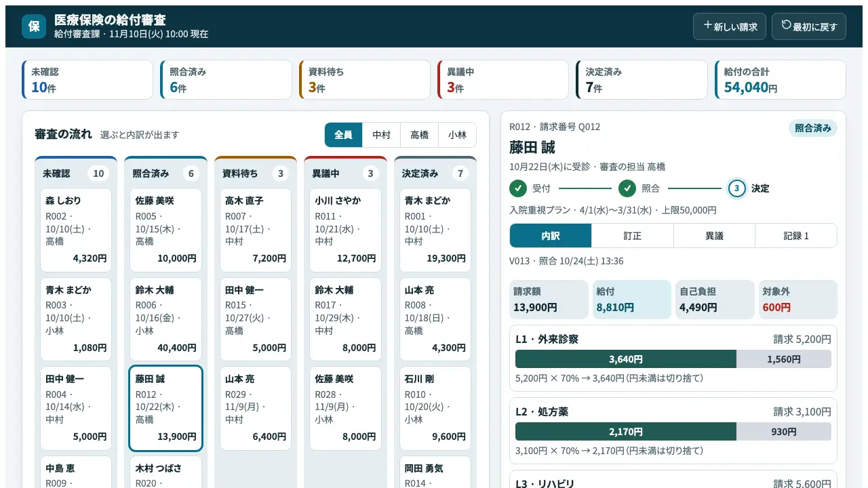Open the 山本 亮 R008 claim card
This screenshot has width=868, height=488.
coord(435,319)
